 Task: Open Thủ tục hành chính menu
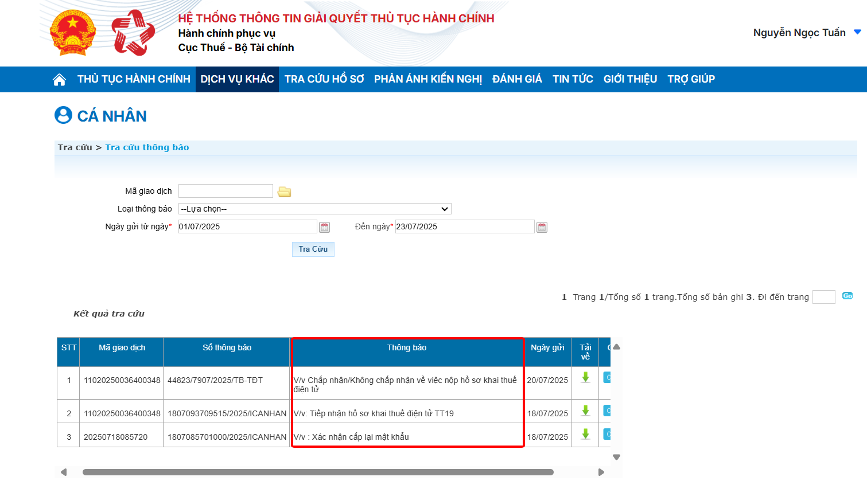pos(134,79)
